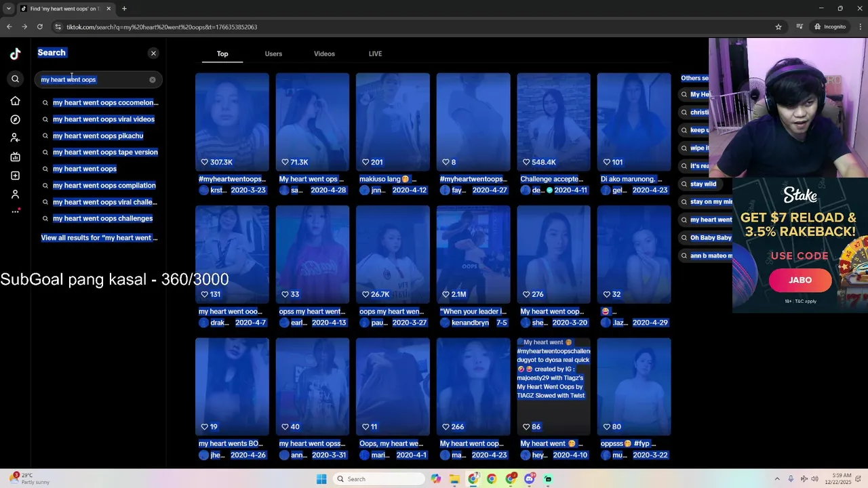Close the TikTok browser tab
868x488 pixels.
tap(108, 9)
